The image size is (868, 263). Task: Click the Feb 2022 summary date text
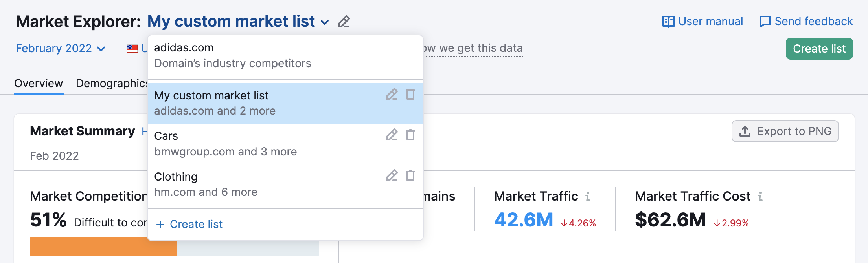54,156
